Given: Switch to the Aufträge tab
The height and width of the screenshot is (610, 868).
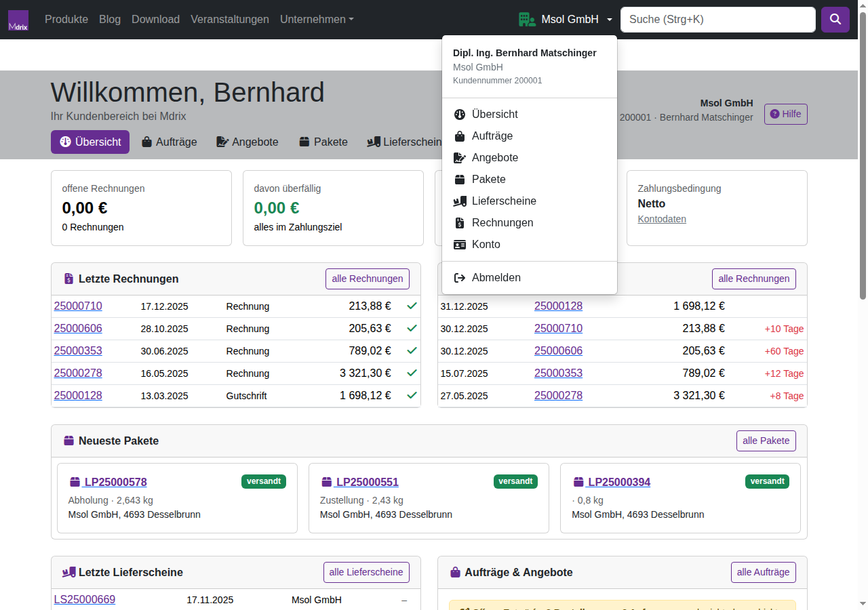Looking at the screenshot, I should coord(169,142).
